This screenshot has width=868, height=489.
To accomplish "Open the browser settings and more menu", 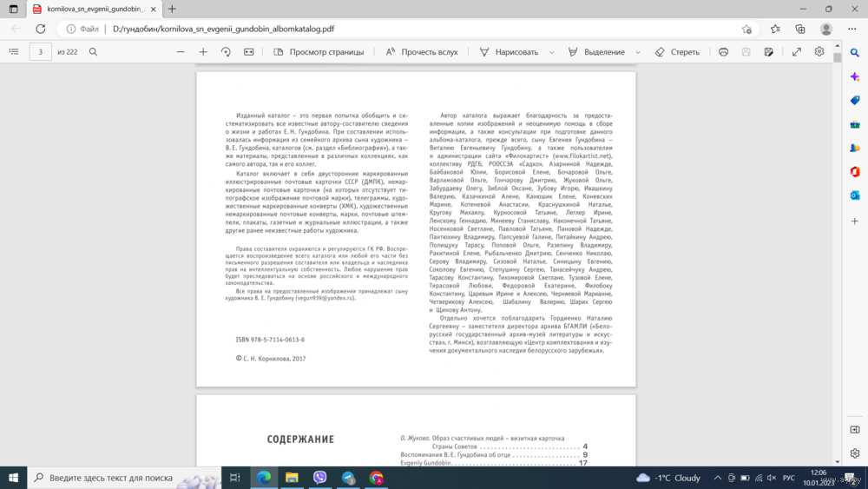I will coord(852,29).
